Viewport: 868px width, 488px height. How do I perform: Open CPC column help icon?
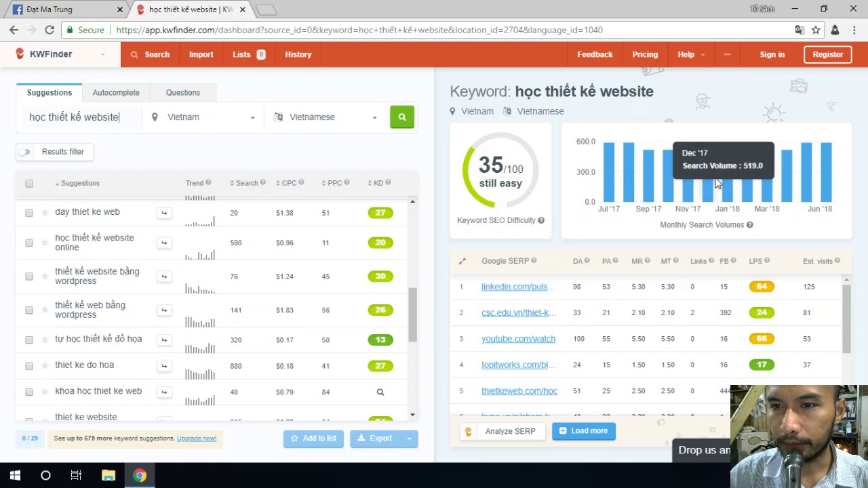301,183
